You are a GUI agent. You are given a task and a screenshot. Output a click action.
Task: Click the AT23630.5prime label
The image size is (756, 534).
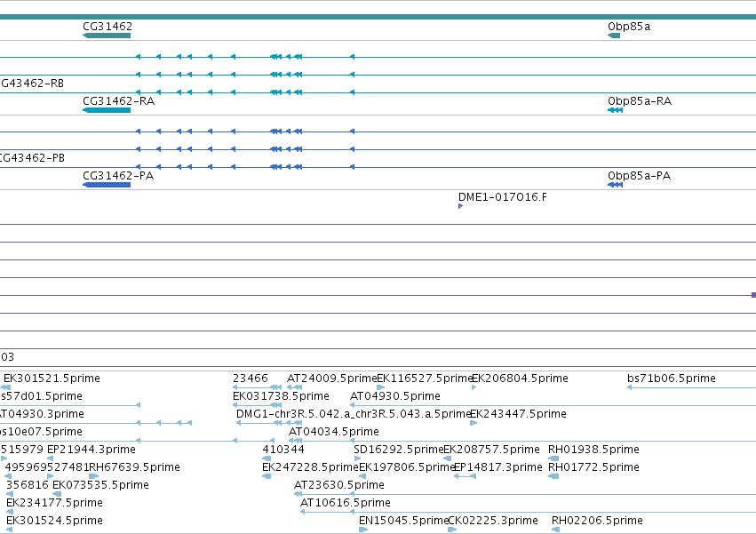tap(339, 485)
